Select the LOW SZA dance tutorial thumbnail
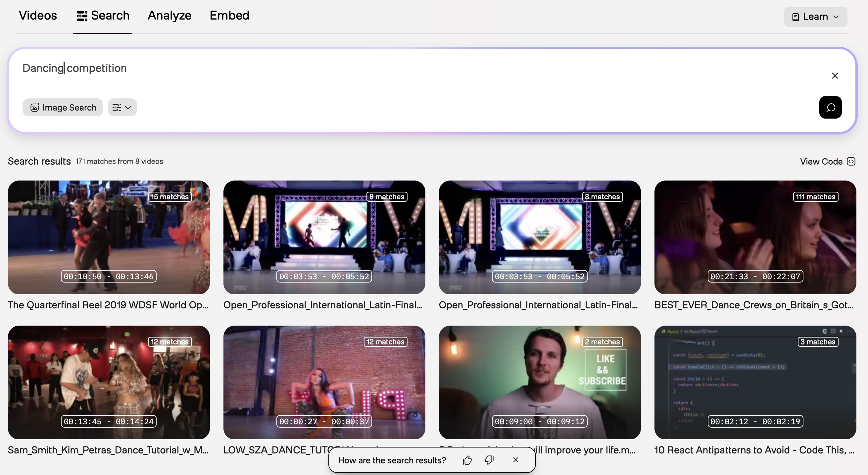Viewport: 868px width, 475px height. pos(324,382)
